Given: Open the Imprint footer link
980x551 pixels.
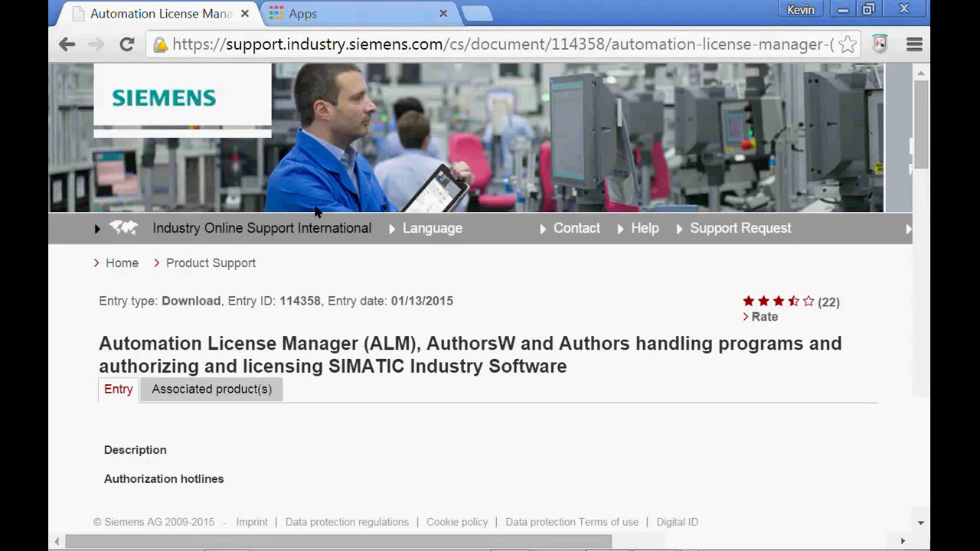Looking at the screenshot, I should [252, 522].
